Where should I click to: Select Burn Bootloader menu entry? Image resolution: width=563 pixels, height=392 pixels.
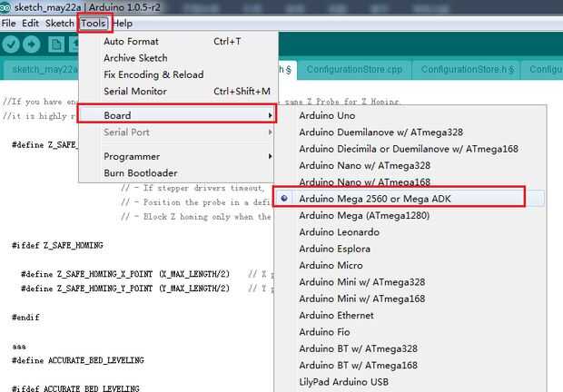click(177, 173)
